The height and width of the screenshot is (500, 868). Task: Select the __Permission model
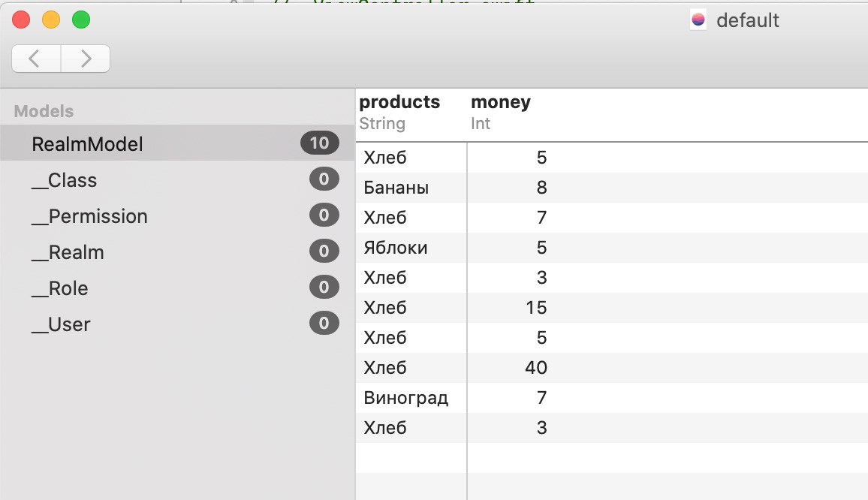click(89, 216)
